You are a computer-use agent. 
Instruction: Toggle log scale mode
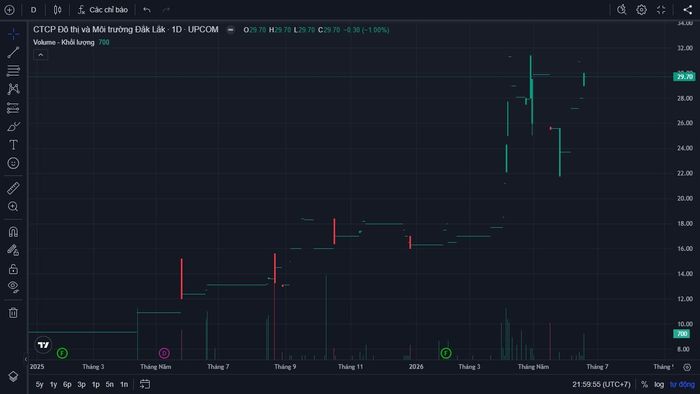pos(659,384)
